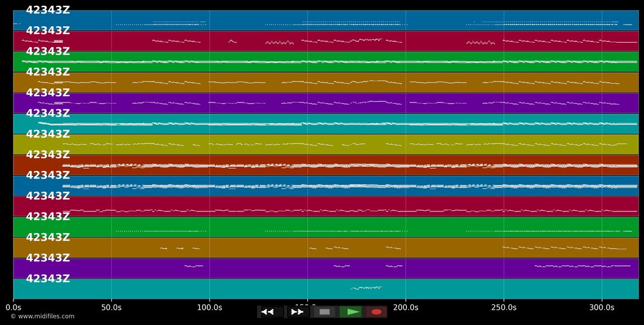
Task: Select the first blue track with dotted notes
Action: 326,20
